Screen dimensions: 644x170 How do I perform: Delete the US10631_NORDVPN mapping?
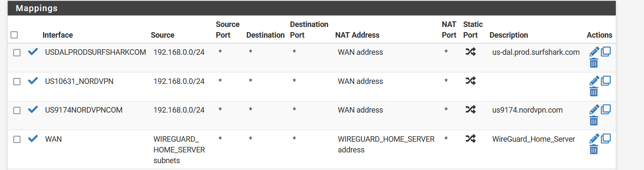click(594, 92)
